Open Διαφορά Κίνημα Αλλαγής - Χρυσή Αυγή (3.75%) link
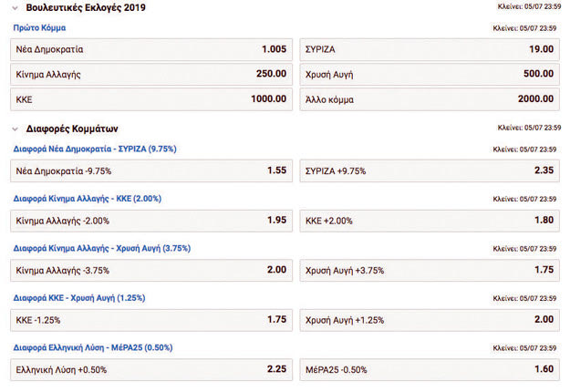This screenshot has height=392, width=570. click(x=102, y=249)
